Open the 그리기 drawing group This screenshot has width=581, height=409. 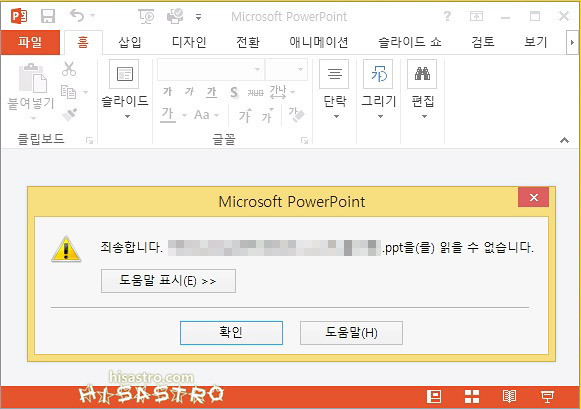click(x=379, y=89)
